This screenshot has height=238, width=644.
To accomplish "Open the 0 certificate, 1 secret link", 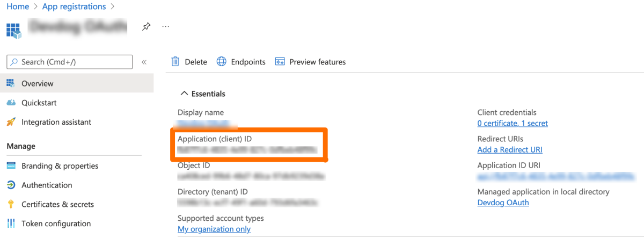I will pyautogui.click(x=512, y=123).
